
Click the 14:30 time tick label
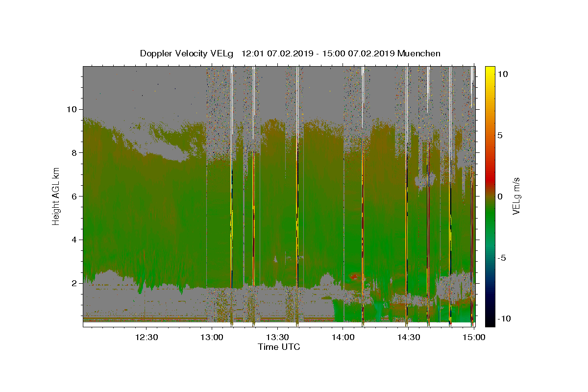409,337
